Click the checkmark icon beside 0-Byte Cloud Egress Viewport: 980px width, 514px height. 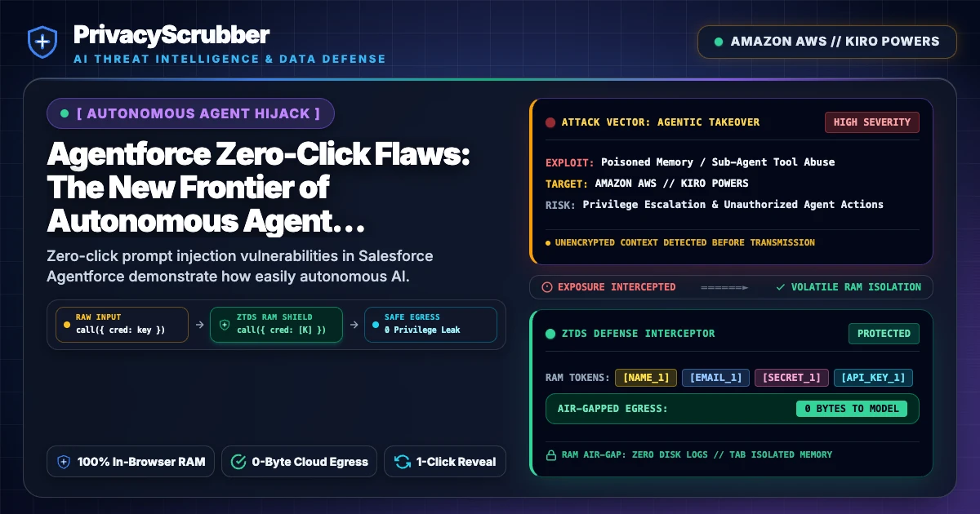tap(238, 462)
